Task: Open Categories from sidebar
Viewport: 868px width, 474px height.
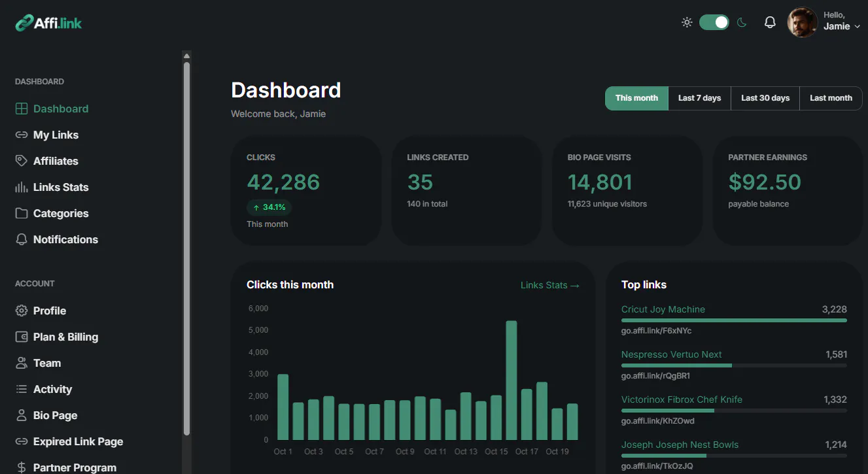Action: [61, 213]
